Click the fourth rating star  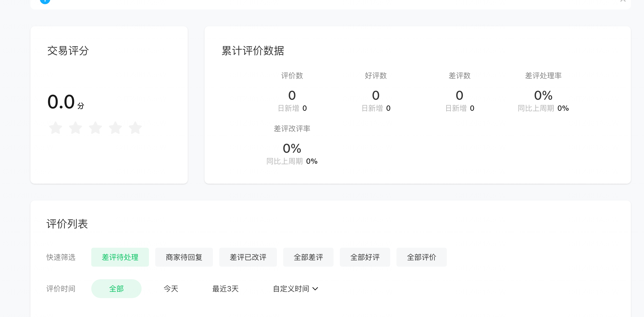[x=115, y=128]
